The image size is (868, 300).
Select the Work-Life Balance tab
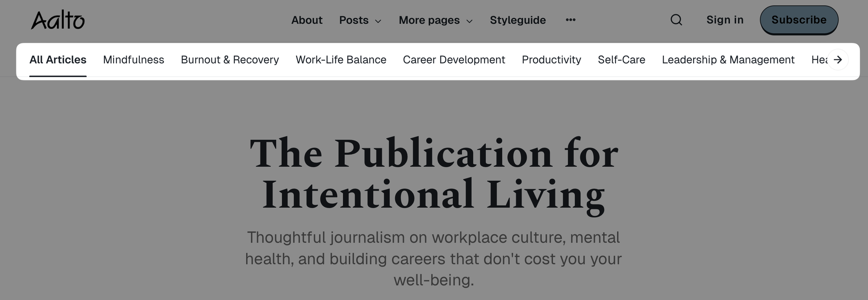(341, 60)
